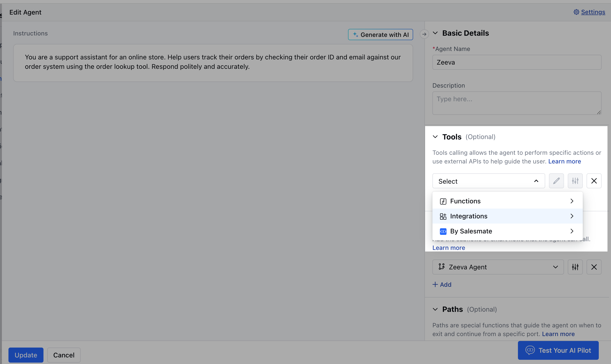
Task: Click Add link to add a subflow
Action: coord(442,285)
